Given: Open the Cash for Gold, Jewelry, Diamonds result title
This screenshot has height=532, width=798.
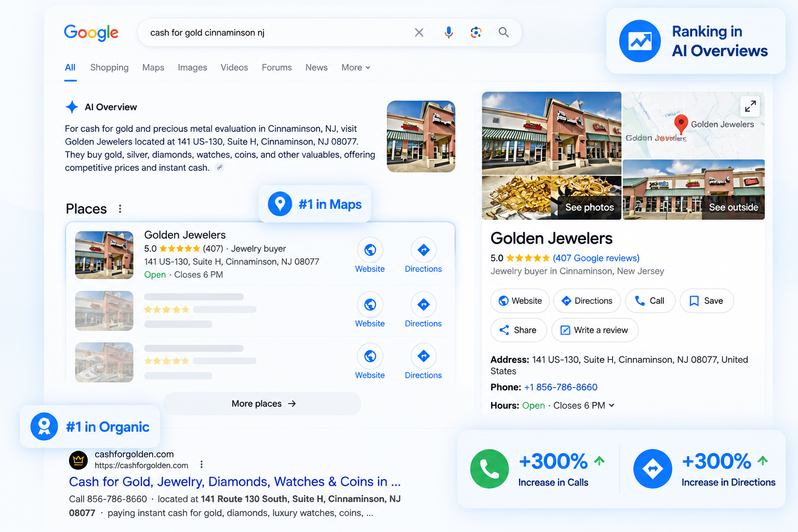Looking at the screenshot, I should [235, 482].
